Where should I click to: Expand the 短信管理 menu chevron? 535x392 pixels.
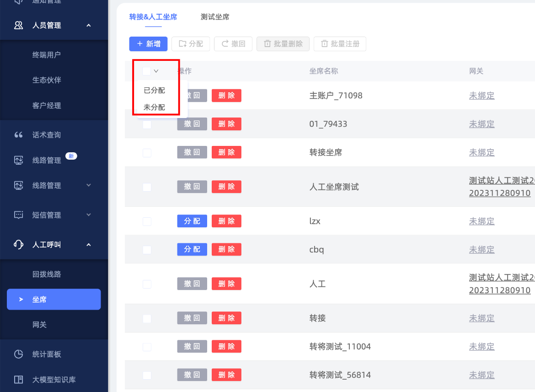(89, 215)
